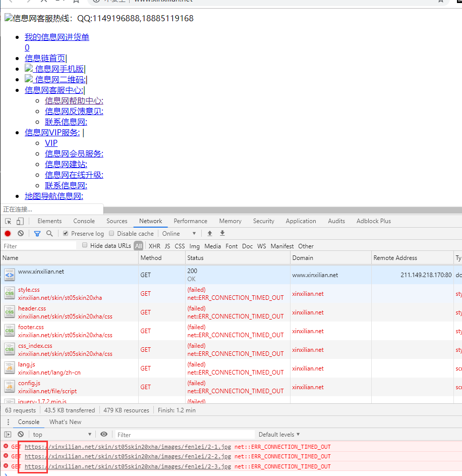Open the top JavaScript context dropdown
The image size is (462, 476).
pos(62,435)
